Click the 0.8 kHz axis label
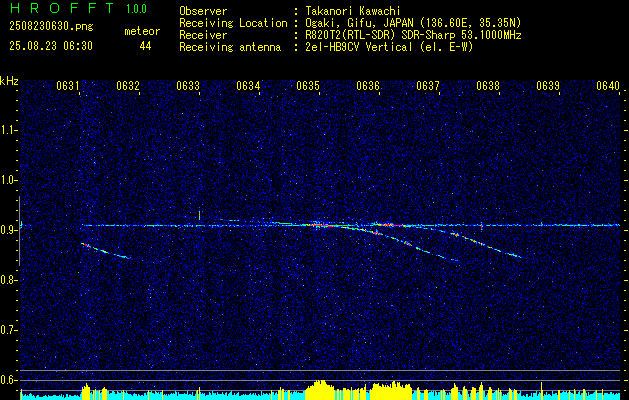 [x=7, y=280]
